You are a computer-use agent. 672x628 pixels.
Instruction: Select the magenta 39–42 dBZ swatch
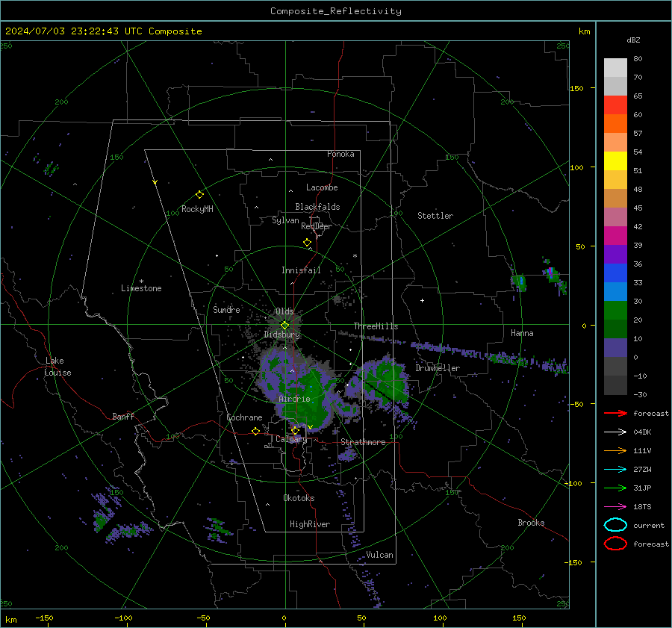(615, 236)
